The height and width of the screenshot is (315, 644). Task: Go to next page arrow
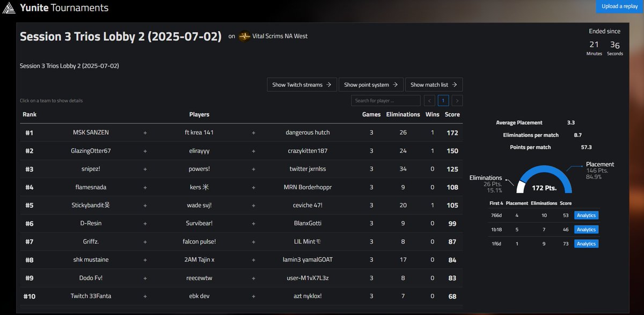[457, 100]
